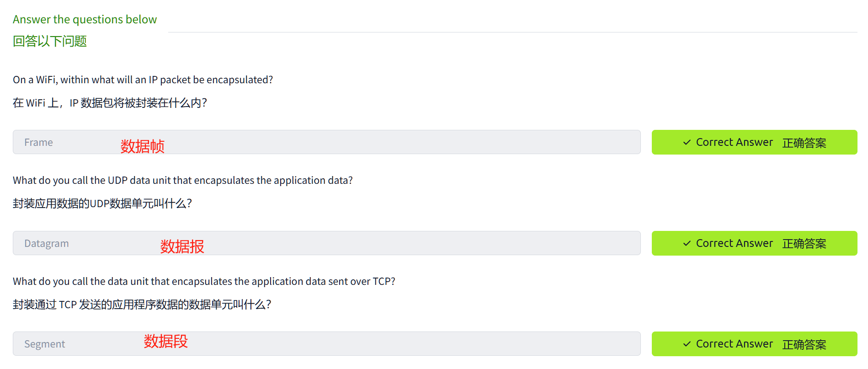Click the Chinese WiFi question translation
The image size is (868, 369).
coord(110,103)
